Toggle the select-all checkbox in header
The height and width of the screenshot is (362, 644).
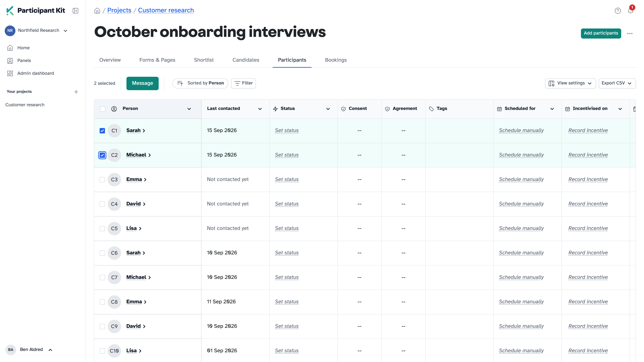pos(102,109)
